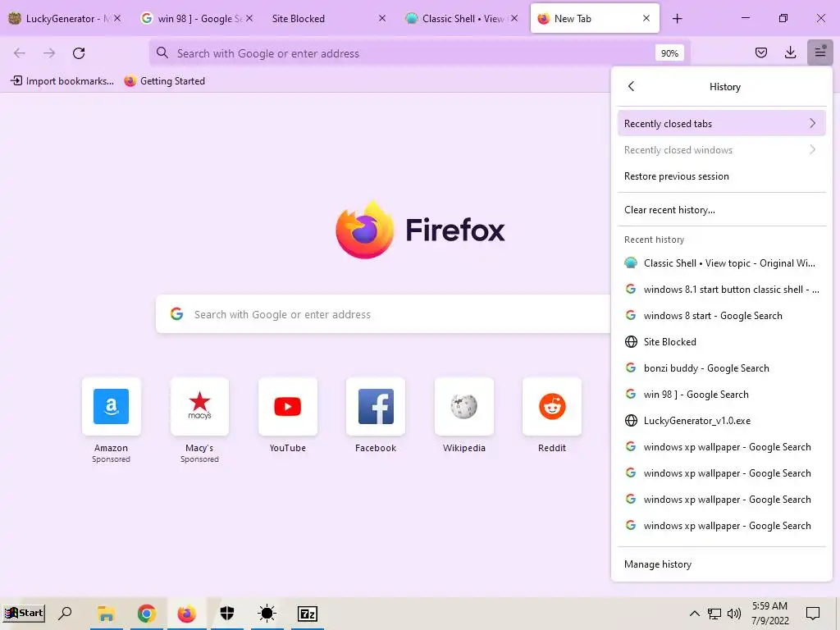
Task: Open windows 8.1 start button classic shell entry
Action: (721, 290)
